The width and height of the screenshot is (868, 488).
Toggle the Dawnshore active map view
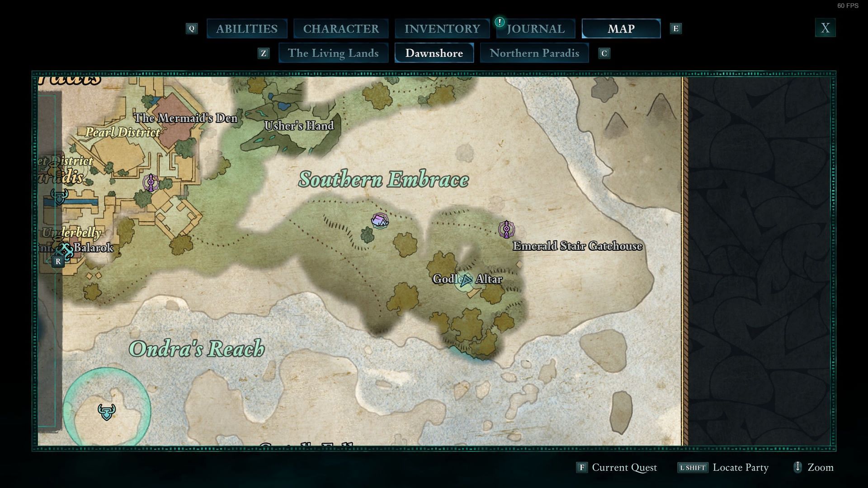click(x=434, y=53)
